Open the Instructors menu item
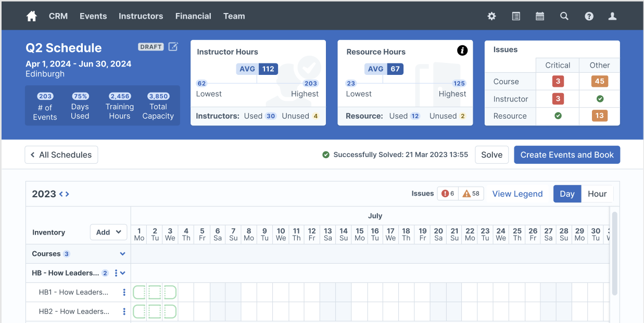The width and height of the screenshot is (644, 323). [141, 16]
